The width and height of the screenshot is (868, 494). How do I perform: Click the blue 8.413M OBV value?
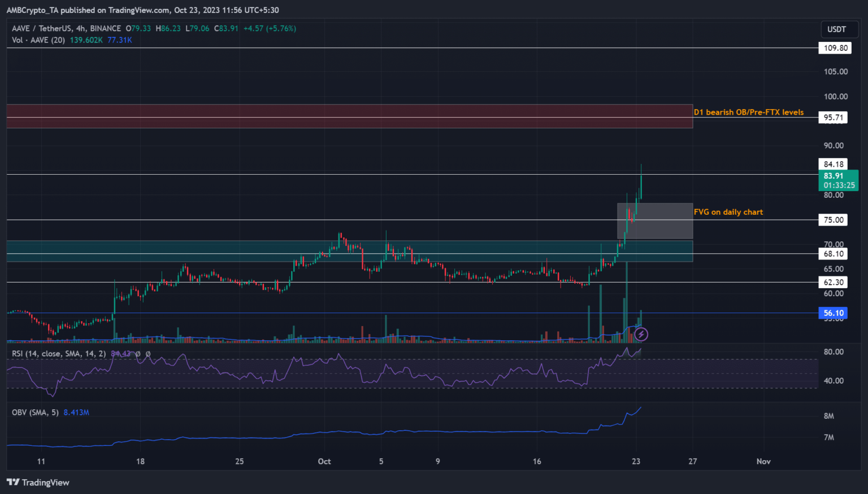75,412
